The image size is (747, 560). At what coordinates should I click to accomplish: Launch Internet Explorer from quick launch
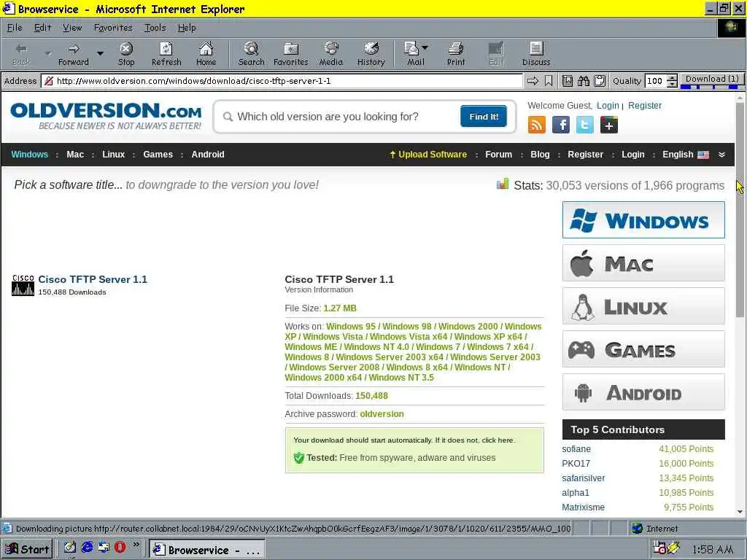[87, 547]
